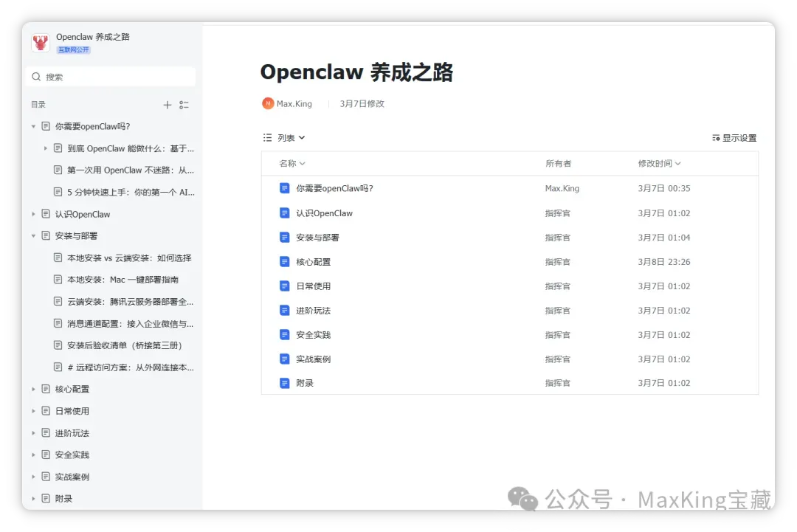Open 云端安装: 腾讯云服务器部署 page
Viewport: 797px width, 532px height.
(x=130, y=302)
